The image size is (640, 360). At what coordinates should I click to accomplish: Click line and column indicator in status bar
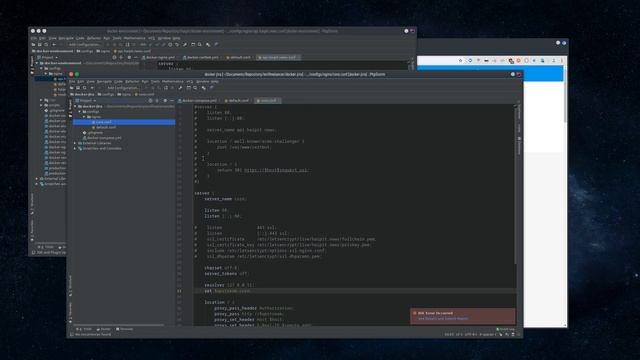click(x=449, y=334)
